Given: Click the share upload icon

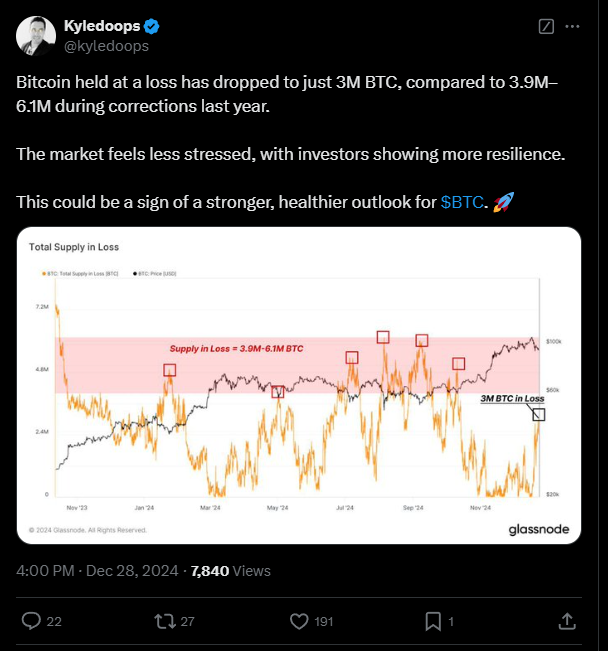Looking at the screenshot, I should click(x=567, y=621).
